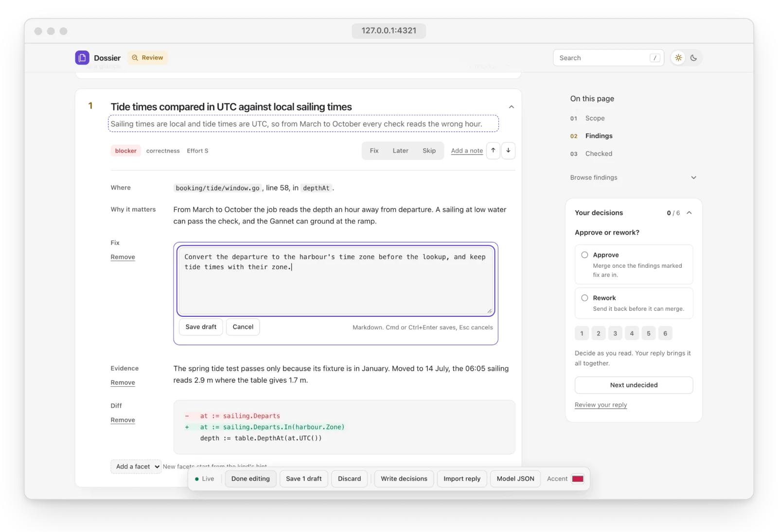Image resolution: width=778 pixels, height=532 pixels.
Task: Switch to dark theme moon icon
Action: point(693,58)
